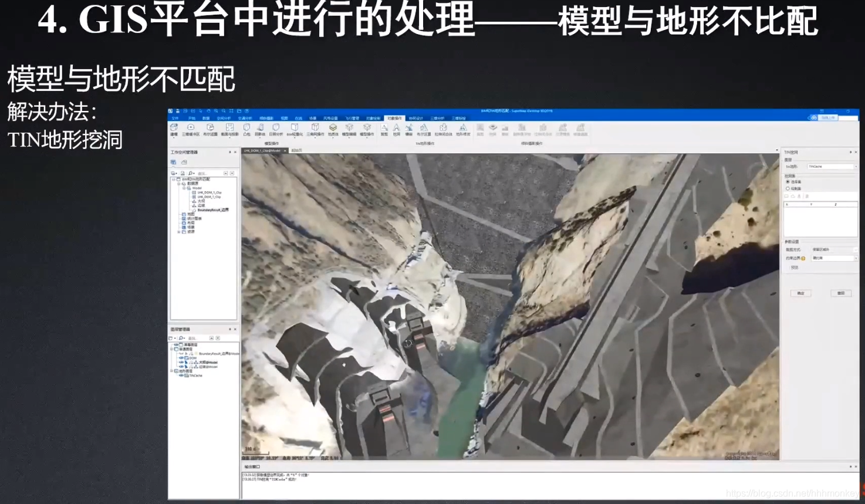Image resolution: width=865 pixels, height=504 pixels.
Task: Hide the TINCache terrain layer
Action: point(181,376)
